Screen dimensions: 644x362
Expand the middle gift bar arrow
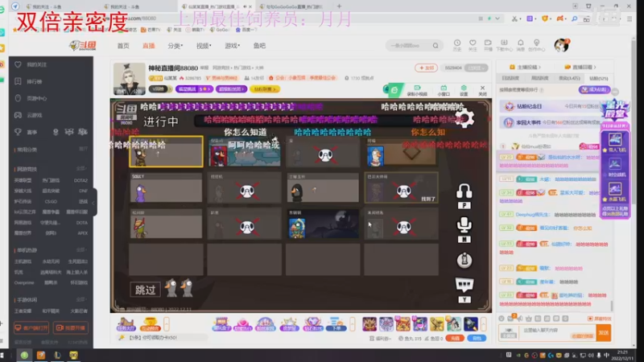[x=353, y=324]
